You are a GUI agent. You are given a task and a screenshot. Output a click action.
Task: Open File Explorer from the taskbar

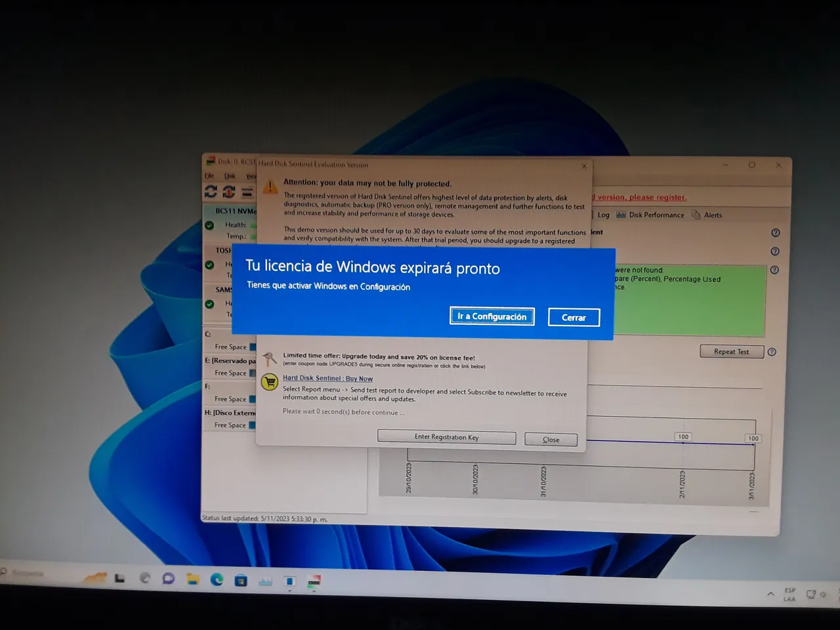192,579
